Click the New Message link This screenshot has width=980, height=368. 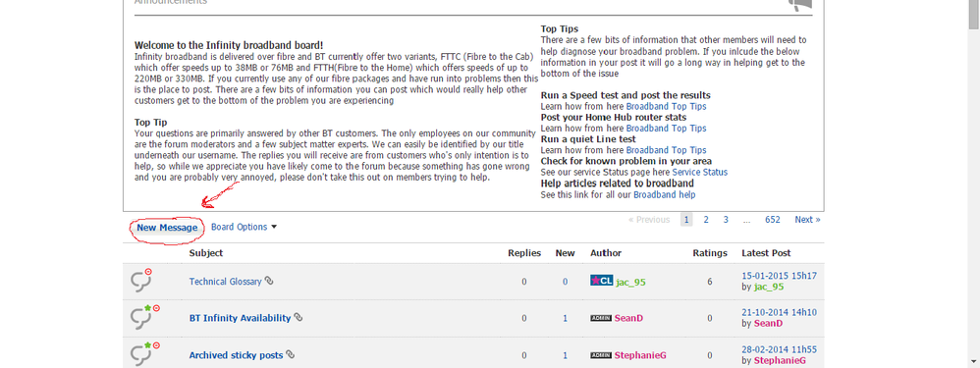coord(167,228)
